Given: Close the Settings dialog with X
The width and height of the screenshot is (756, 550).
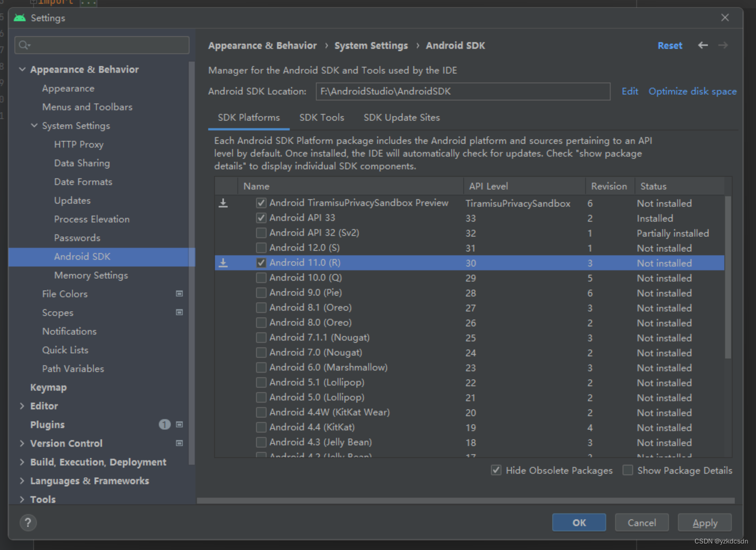Looking at the screenshot, I should click(725, 17).
